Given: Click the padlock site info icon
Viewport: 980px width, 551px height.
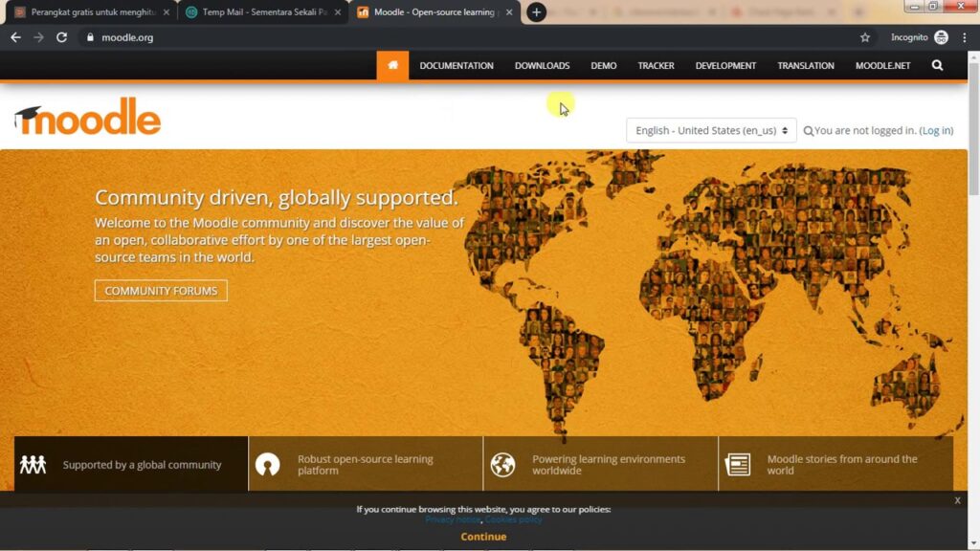Looking at the screenshot, I should tap(90, 37).
